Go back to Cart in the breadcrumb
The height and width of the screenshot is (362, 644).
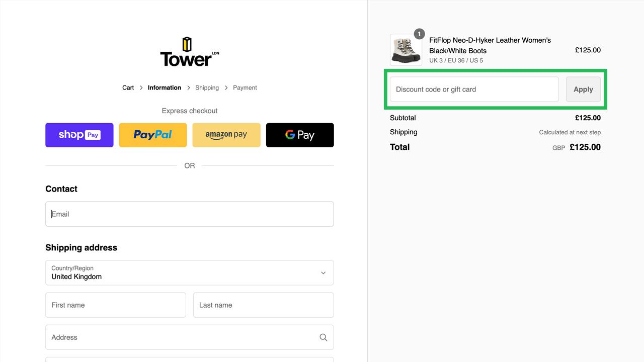tap(128, 87)
